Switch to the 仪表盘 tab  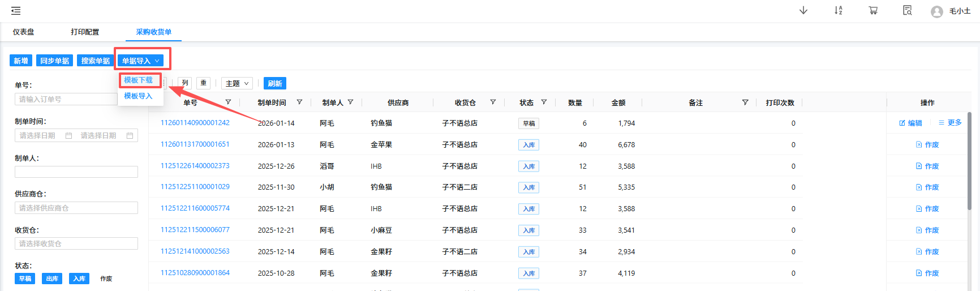(x=24, y=32)
